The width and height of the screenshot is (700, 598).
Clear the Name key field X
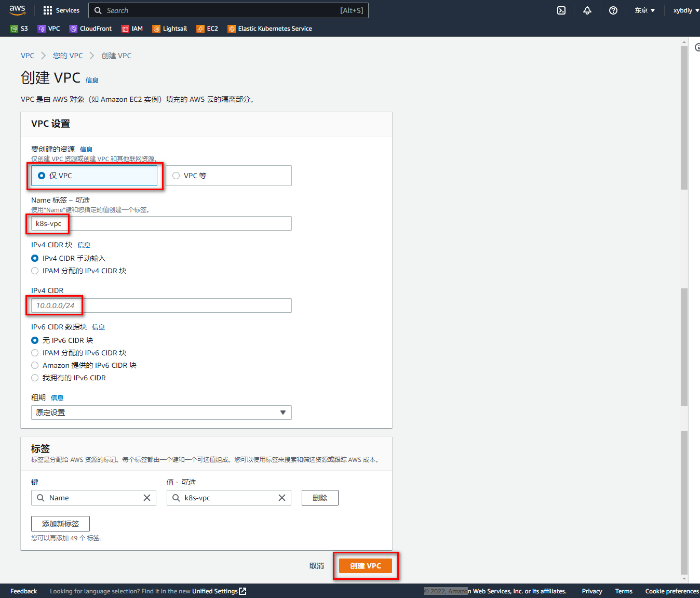pyautogui.click(x=147, y=498)
